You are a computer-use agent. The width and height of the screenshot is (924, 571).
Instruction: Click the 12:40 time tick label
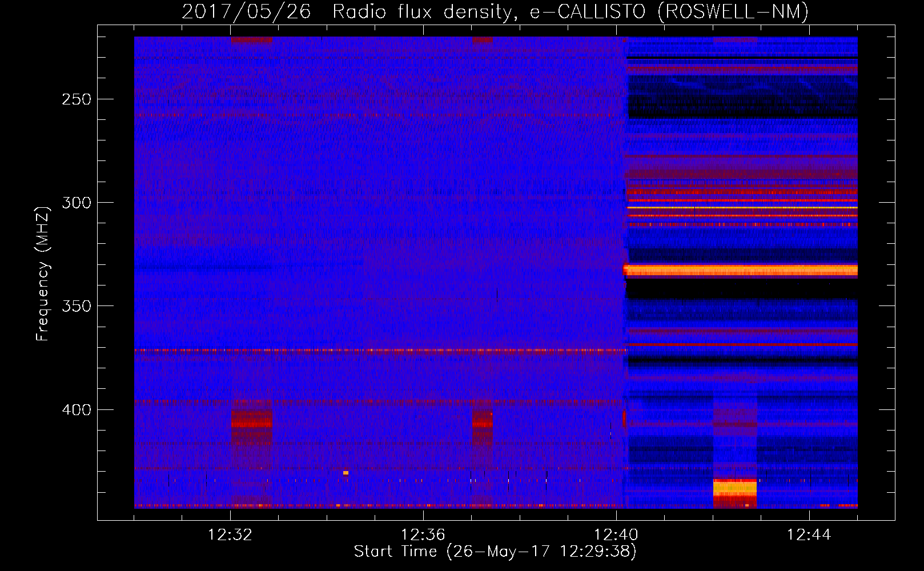pos(616,535)
